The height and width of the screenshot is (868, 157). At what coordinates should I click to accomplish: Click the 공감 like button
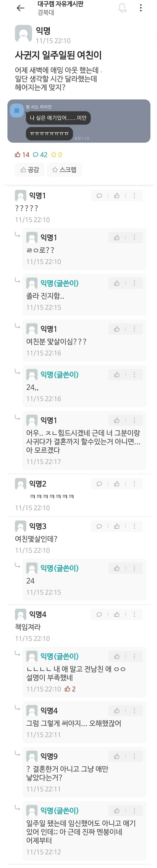(30, 170)
